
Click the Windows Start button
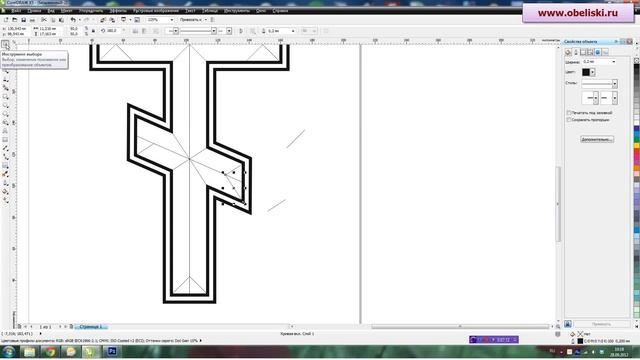tap(9, 351)
